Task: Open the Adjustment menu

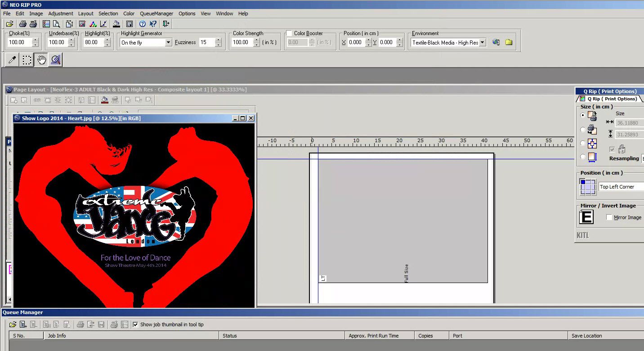Action: (61, 13)
